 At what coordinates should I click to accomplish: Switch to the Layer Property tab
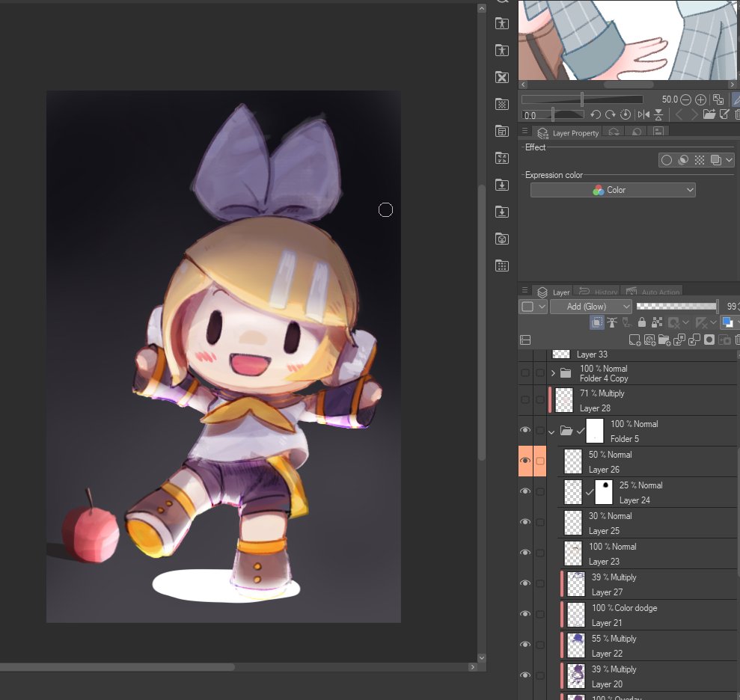coord(568,133)
